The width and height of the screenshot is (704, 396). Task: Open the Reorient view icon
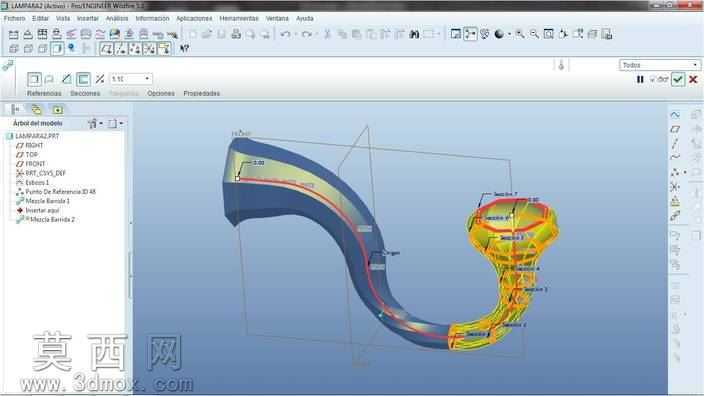pos(563,34)
